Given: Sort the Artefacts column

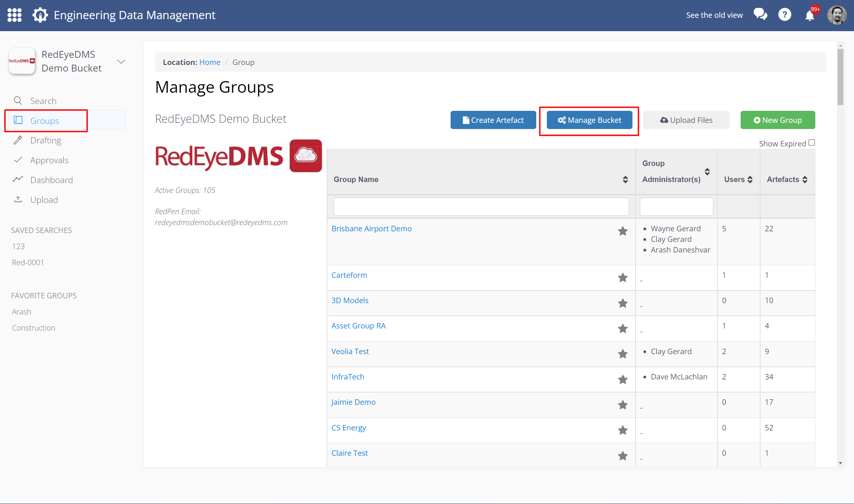Looking at the screenshot, I should (805, 179).
